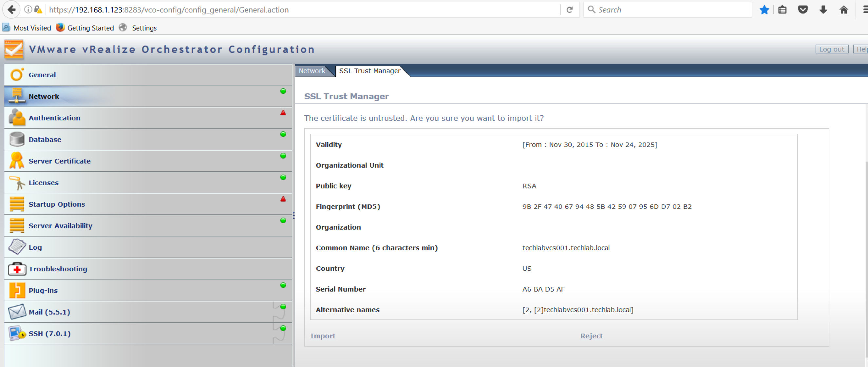Screen dimensions: 868x367
Task: Select the Network server icon
Action: pos(16,96)
